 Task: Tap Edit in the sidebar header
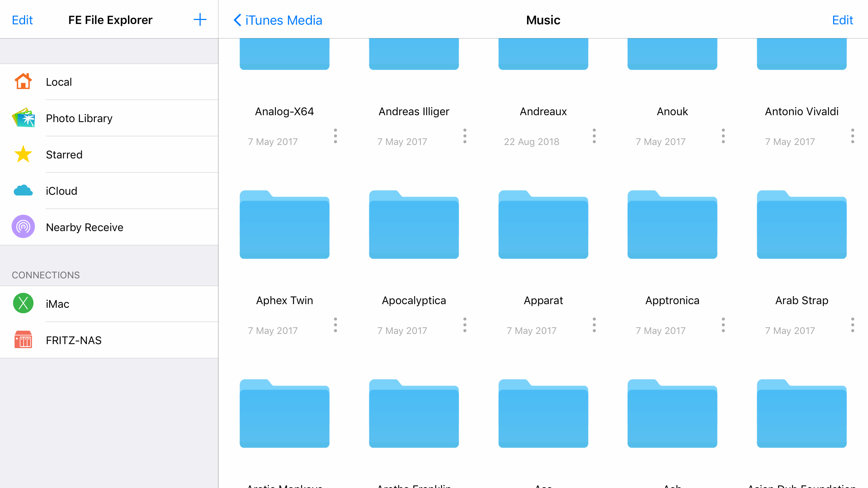pos(22,20)
